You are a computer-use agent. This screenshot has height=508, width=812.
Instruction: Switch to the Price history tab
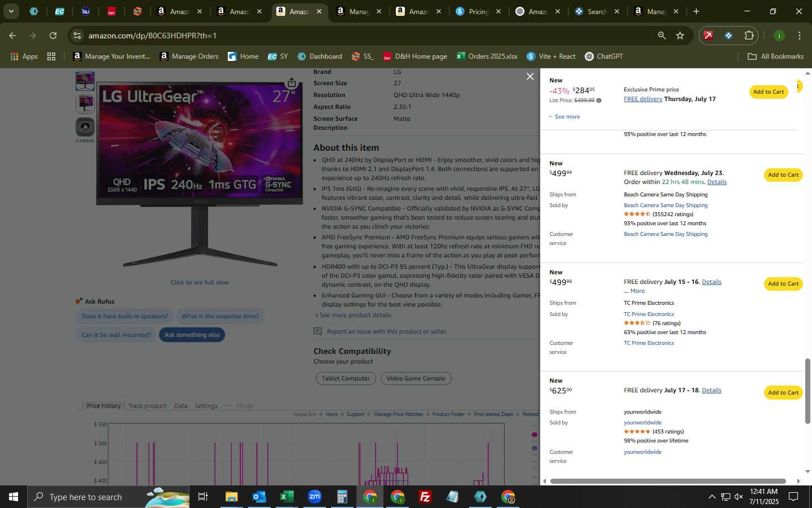(x=103, y=406)
